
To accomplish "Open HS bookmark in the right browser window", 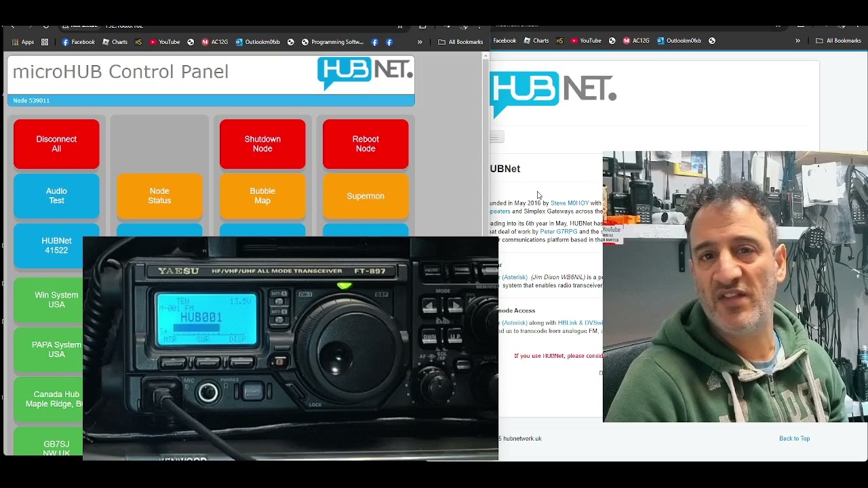I will point(559,41).
